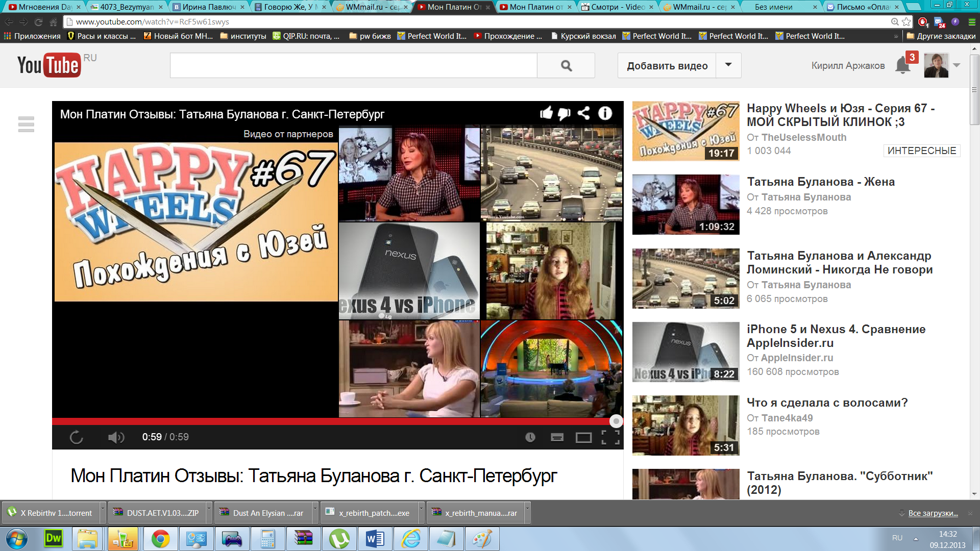This screenshot has height=551, width=980.
Task: Mute the video volume speaker
Action: tap(115, 437)
